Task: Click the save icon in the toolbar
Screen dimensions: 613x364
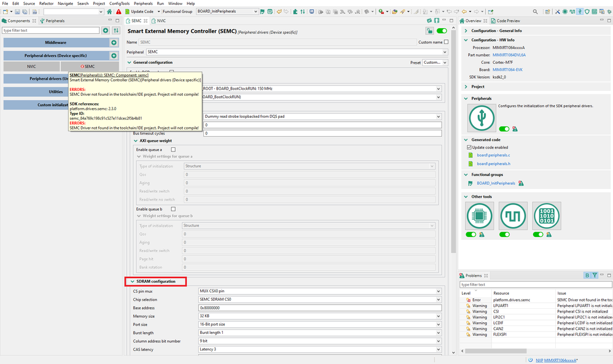Action: pyautogui.click(x=17, y=12)
